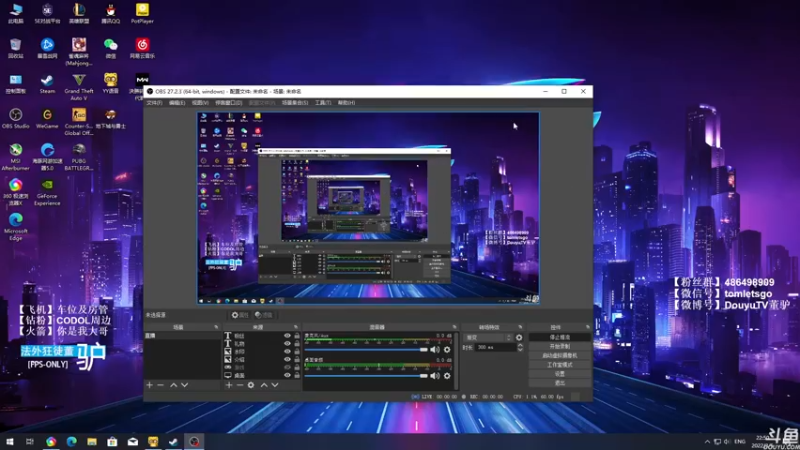Toggle visibility of the first text source

[x=287, y=336]
